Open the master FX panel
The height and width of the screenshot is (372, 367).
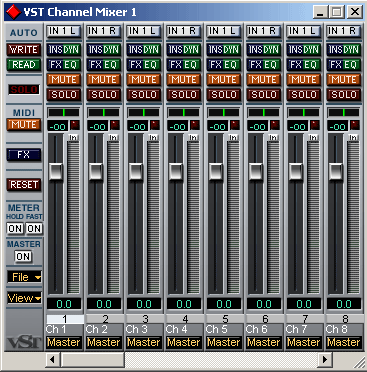[x=24, y=155]
